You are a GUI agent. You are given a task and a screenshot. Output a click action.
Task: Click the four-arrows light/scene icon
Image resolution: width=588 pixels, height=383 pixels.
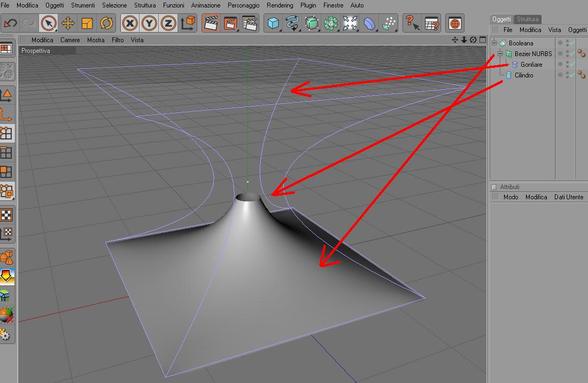click(350, 23)
